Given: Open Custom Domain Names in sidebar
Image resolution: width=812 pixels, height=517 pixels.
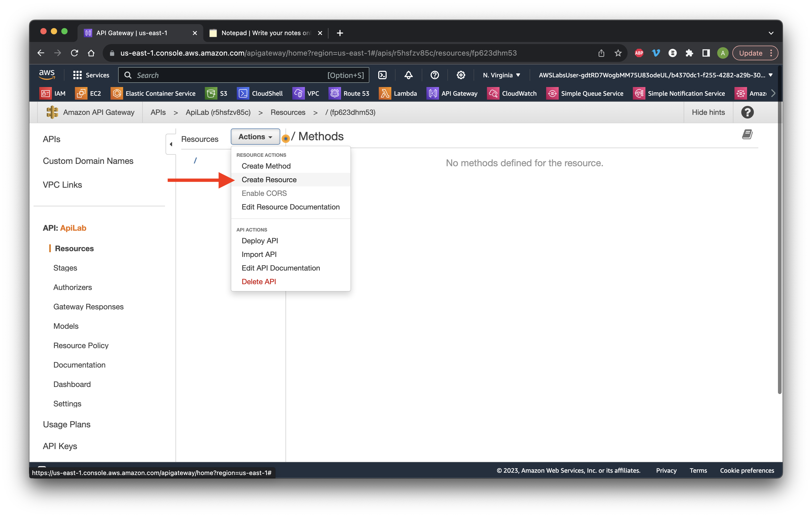Looking at the screenshot, I should coord(88,161).
